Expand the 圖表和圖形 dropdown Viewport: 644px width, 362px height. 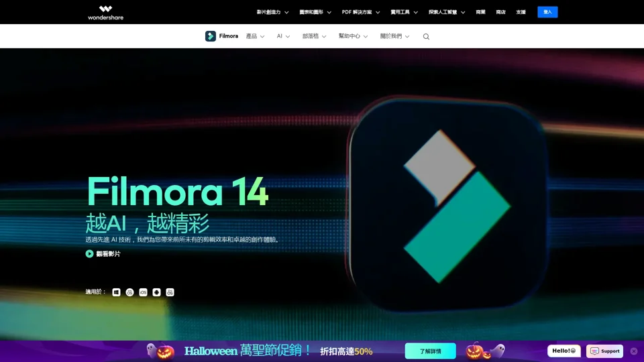click(315, 12)
